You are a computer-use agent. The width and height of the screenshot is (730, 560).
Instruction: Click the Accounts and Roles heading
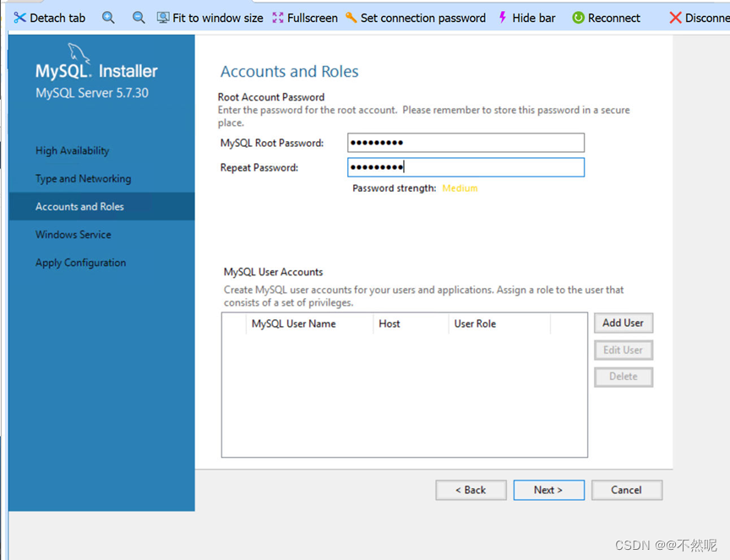point(290,72)
